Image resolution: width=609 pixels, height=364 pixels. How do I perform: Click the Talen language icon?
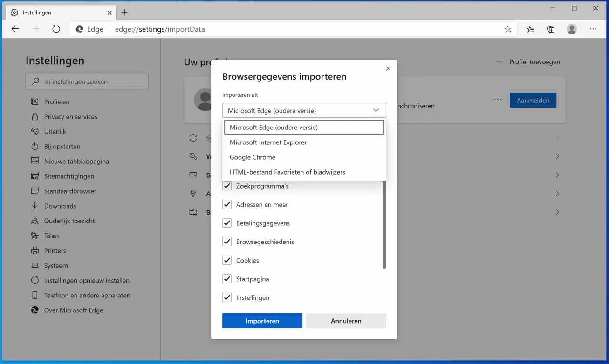[34, 236]
